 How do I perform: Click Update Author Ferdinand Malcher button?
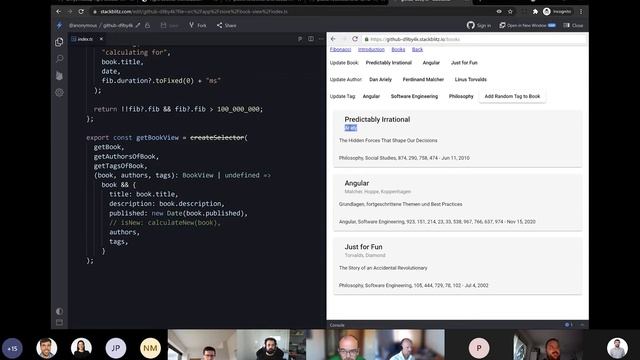423,80
